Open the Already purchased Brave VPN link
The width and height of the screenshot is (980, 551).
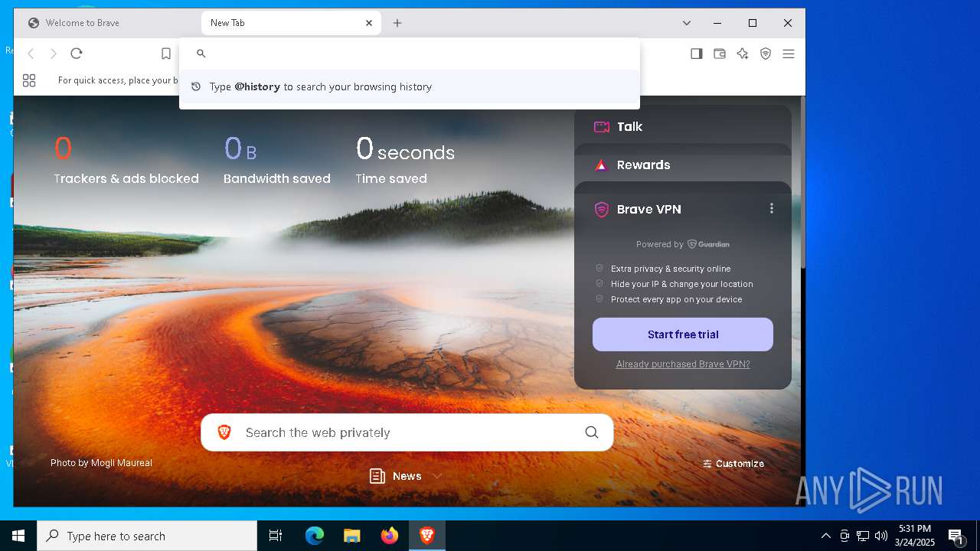pos(683,364)
